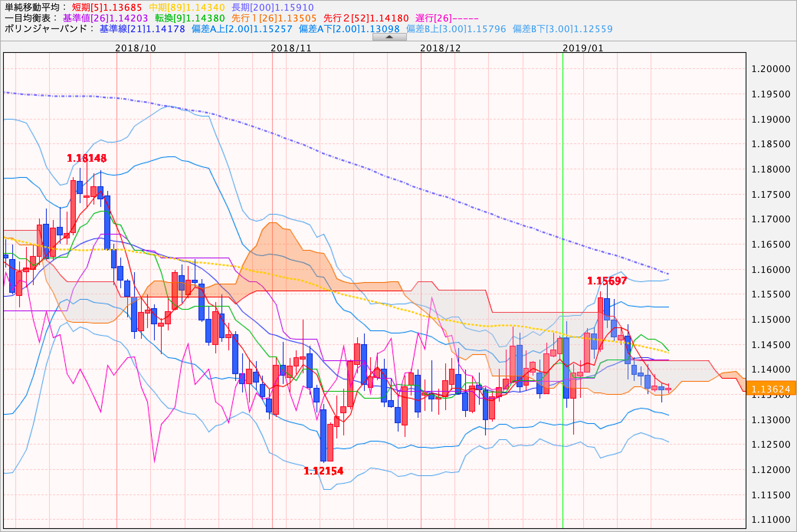
Task: Click the 1.12154 low price marker
Action: [323, 471]
